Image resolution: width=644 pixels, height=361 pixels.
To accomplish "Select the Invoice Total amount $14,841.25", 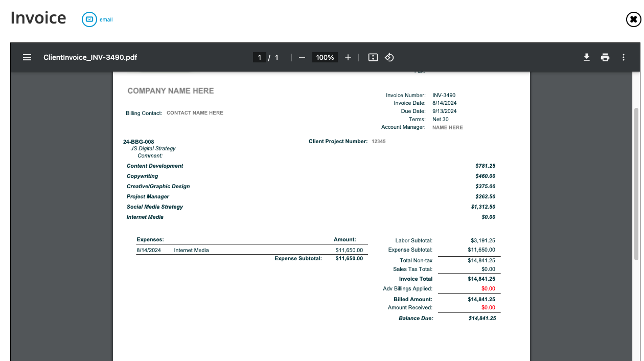I will pyautogui.click(x=482, y=279).
